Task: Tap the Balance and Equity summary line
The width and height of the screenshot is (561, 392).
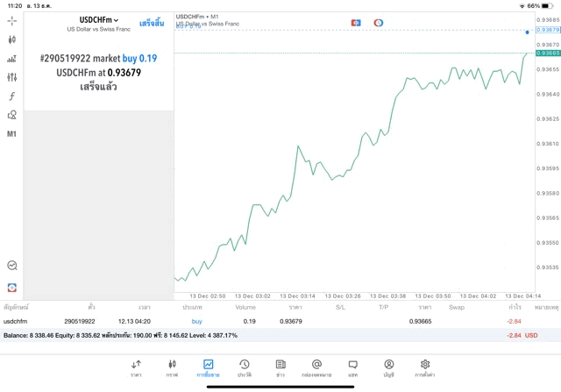Action: [x=120, y=336]
